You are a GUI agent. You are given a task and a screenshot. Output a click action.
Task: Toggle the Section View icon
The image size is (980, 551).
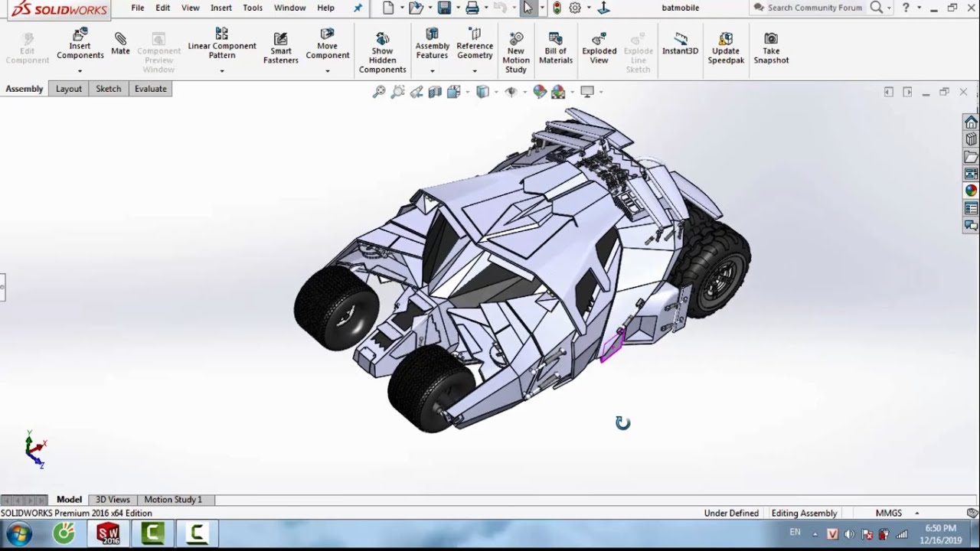[435, 92]
